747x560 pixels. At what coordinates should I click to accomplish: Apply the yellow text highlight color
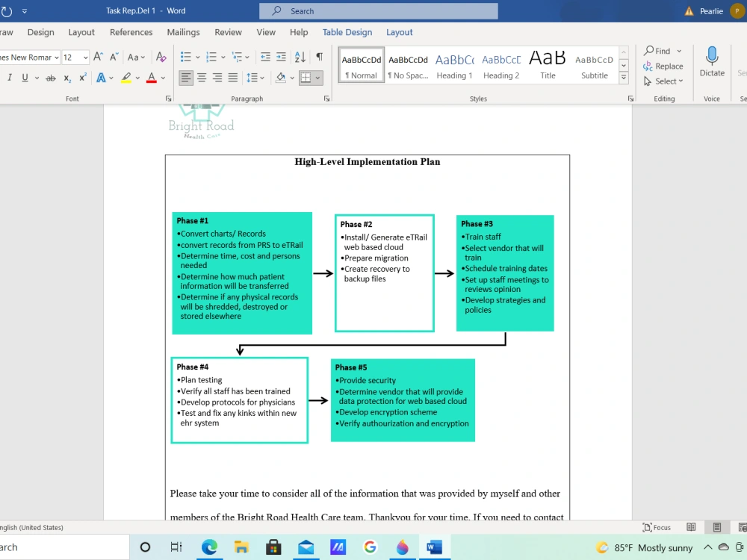[125, 78]
